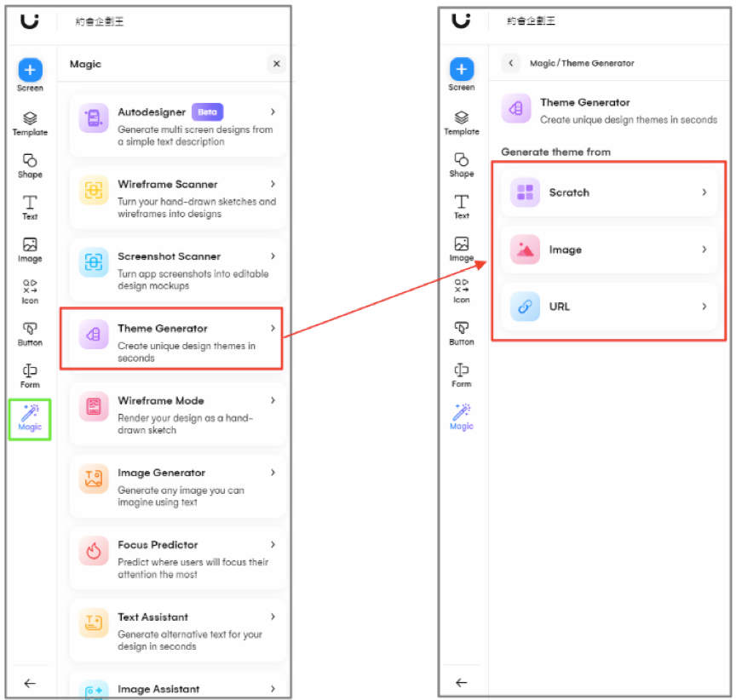The width and height of the screenshot is (736, 700).
Task: Click Magic / Theme Generator breadcrumb text
Action: tap(582, 63)
